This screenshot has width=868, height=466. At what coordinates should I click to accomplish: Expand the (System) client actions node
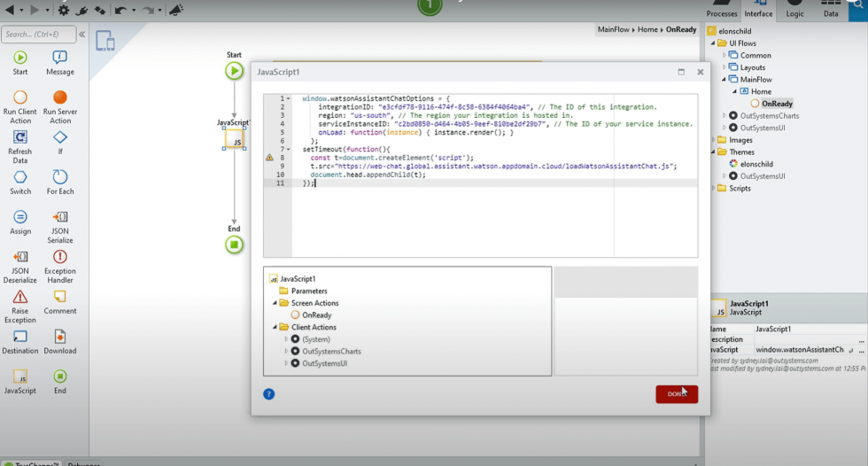286,339
